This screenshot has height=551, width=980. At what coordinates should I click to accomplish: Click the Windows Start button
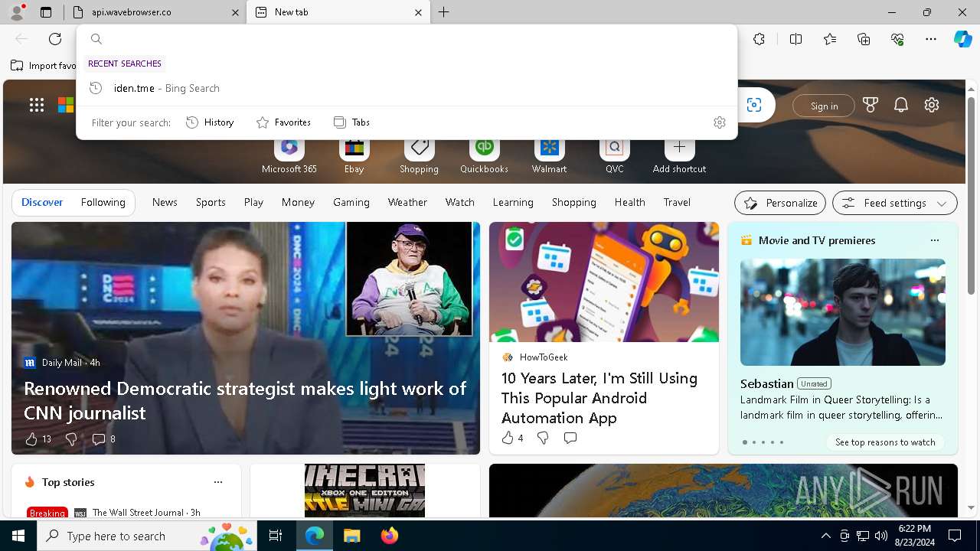[x=18, y=536]
